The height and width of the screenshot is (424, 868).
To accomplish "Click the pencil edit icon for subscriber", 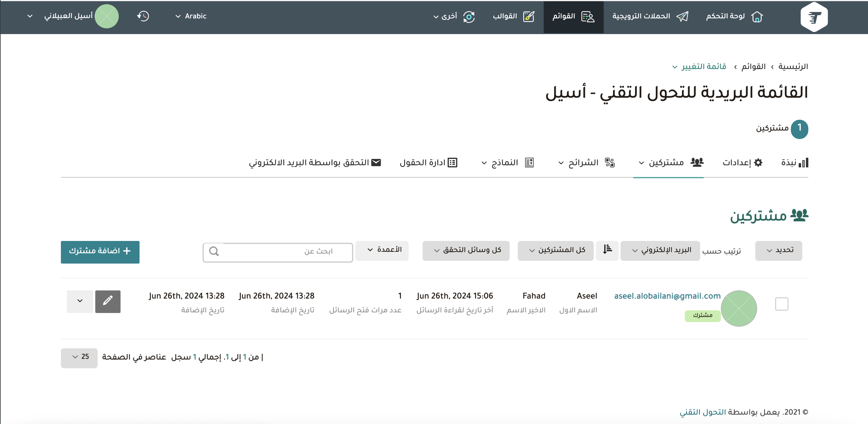I will (x=108, y=301).
